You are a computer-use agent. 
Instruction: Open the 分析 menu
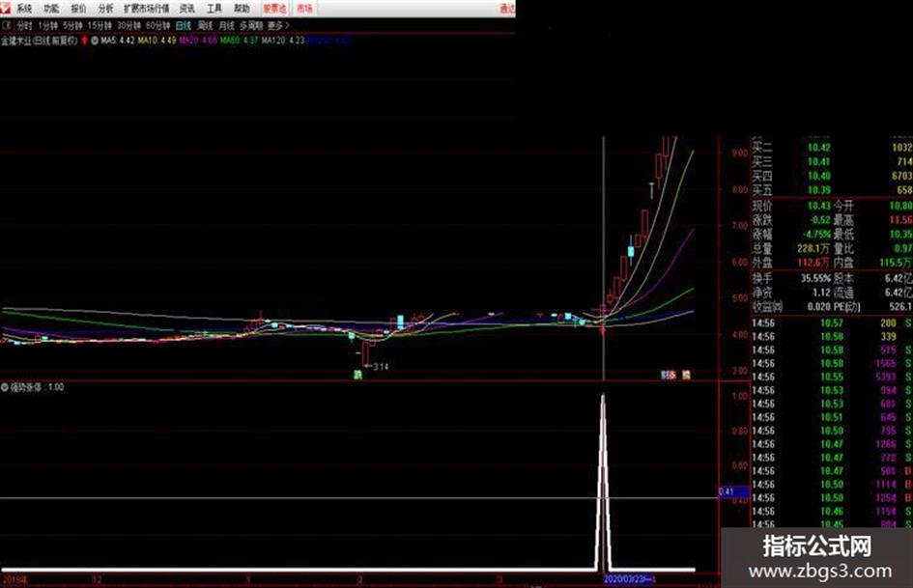pos(106,8)
